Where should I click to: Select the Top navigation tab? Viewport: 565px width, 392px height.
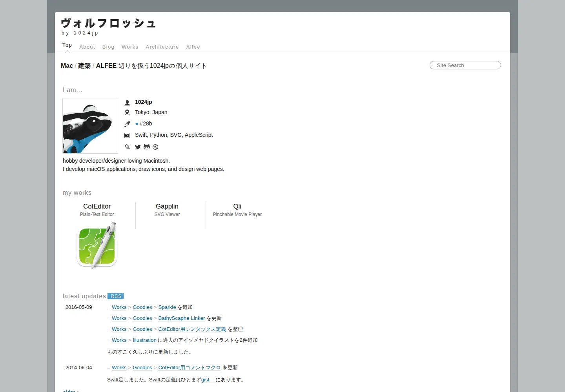[x=67, y=45]
